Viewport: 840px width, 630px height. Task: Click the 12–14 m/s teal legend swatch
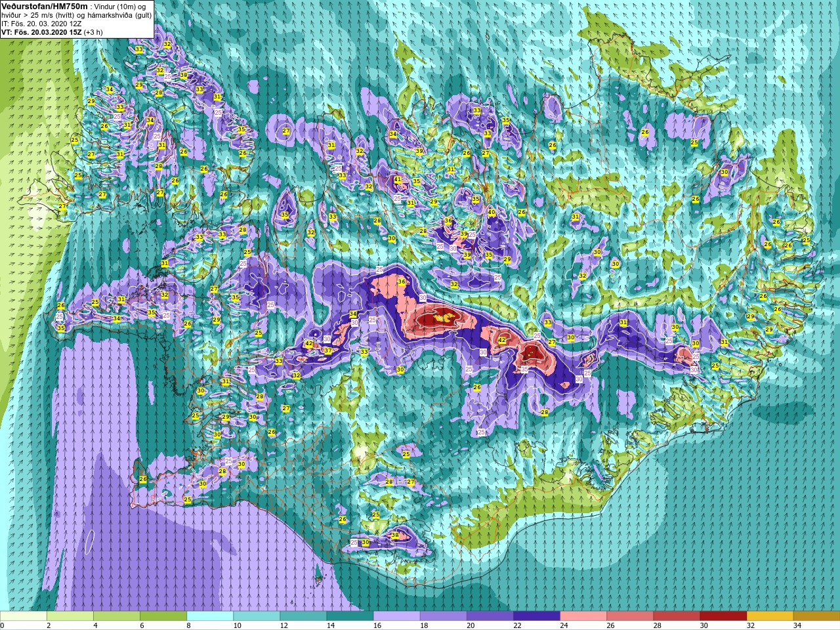(303, 616)
